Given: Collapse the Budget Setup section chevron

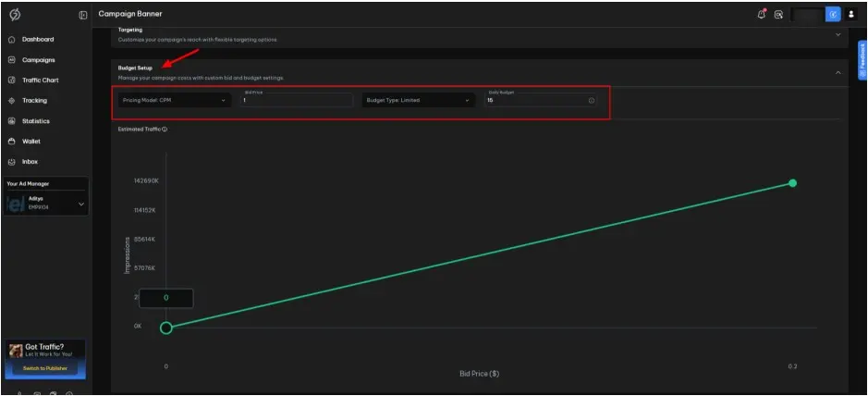Looking at the screenshot, I should 838,72.
